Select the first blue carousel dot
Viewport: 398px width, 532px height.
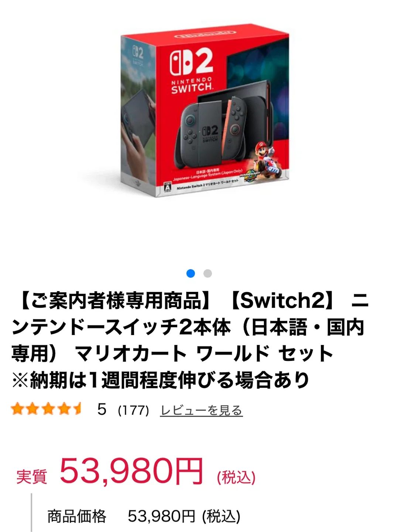pos(191,273)
